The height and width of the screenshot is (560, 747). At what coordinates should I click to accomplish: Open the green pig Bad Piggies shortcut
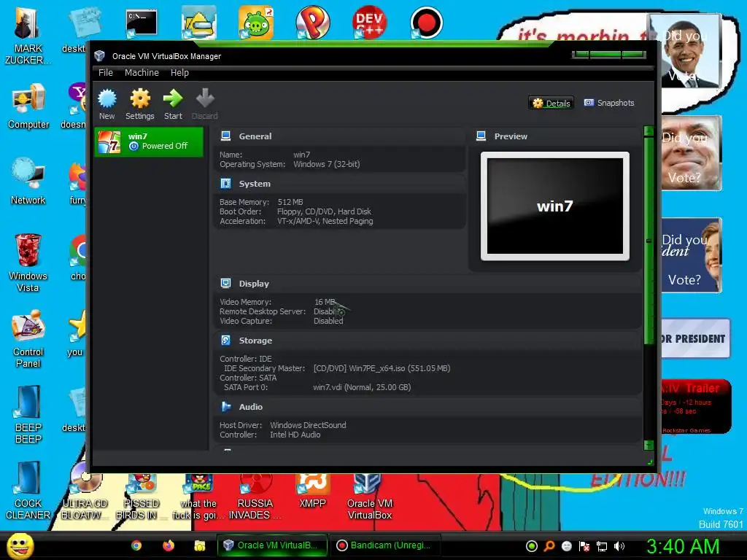point(256,23)
